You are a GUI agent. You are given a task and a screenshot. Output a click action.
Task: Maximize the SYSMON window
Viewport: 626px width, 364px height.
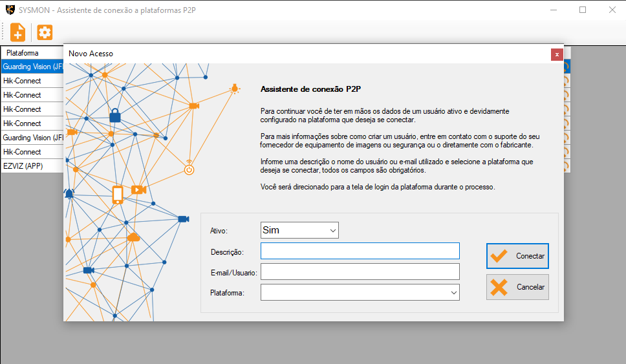(x=583, y=10)
